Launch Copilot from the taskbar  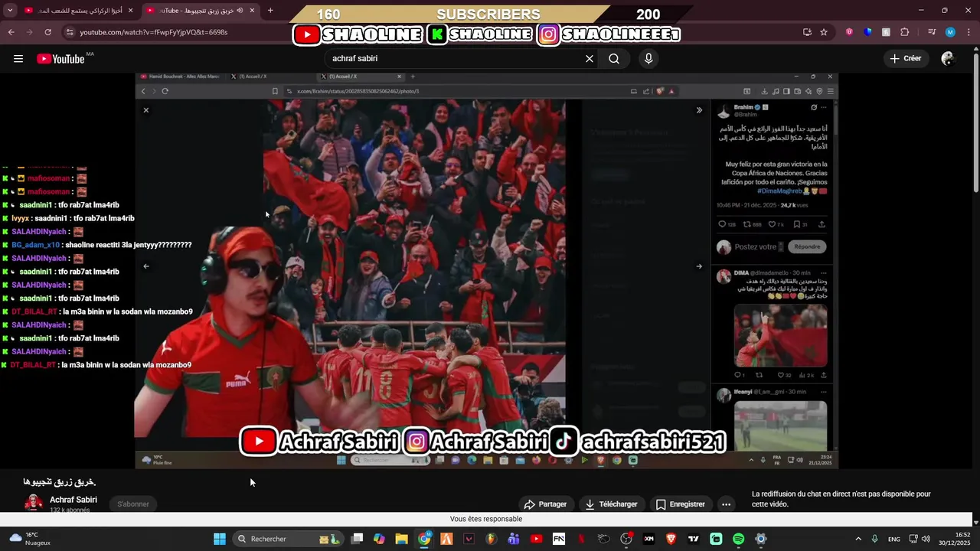(379, 539)
